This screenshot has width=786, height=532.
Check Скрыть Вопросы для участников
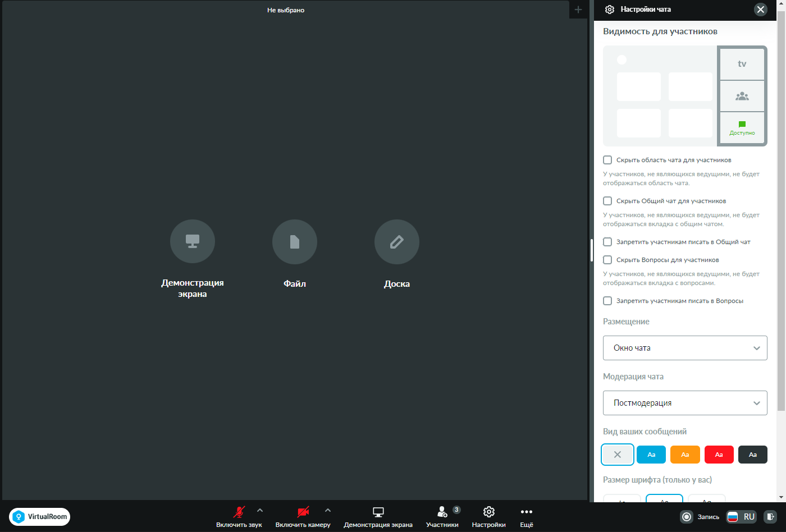tap(607, 260)
